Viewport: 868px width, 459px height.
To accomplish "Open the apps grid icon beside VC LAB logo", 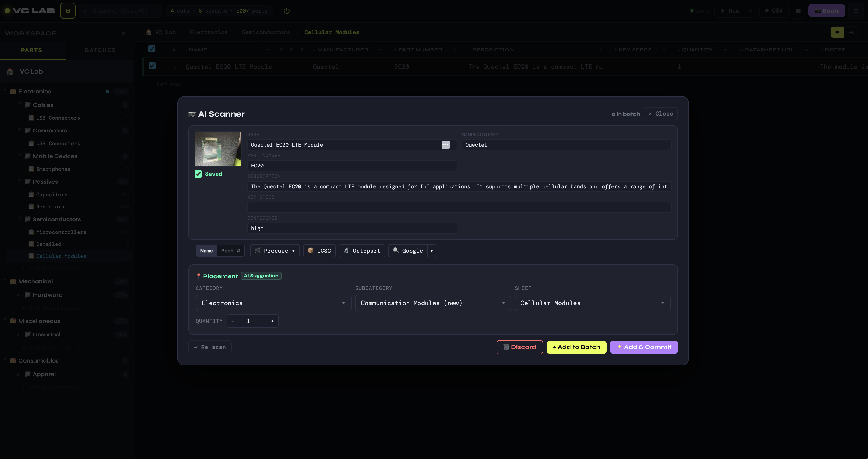I will tap(68, 10).
